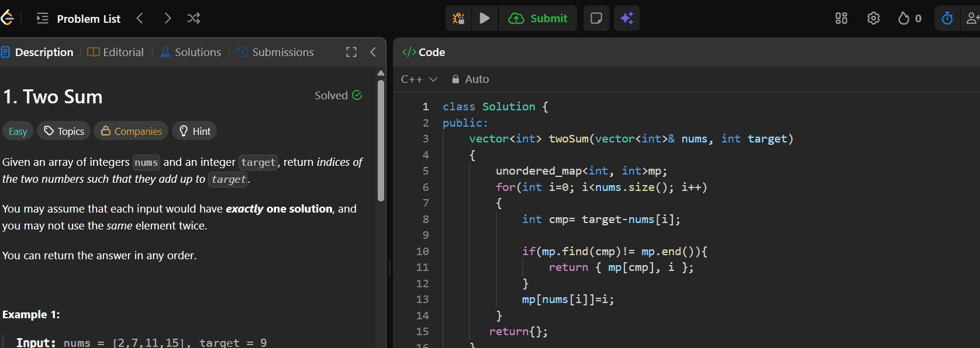Viewport: 980px width, 348px height.
Task: Open the AI sparkle assistant icon
Action: click(x=627, y=18)
